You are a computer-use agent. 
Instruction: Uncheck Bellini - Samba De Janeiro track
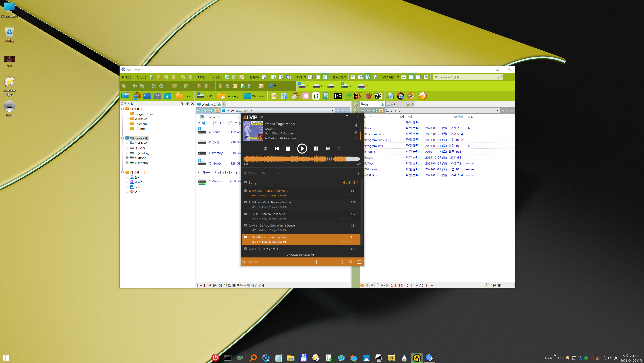[x=246, y=214]
